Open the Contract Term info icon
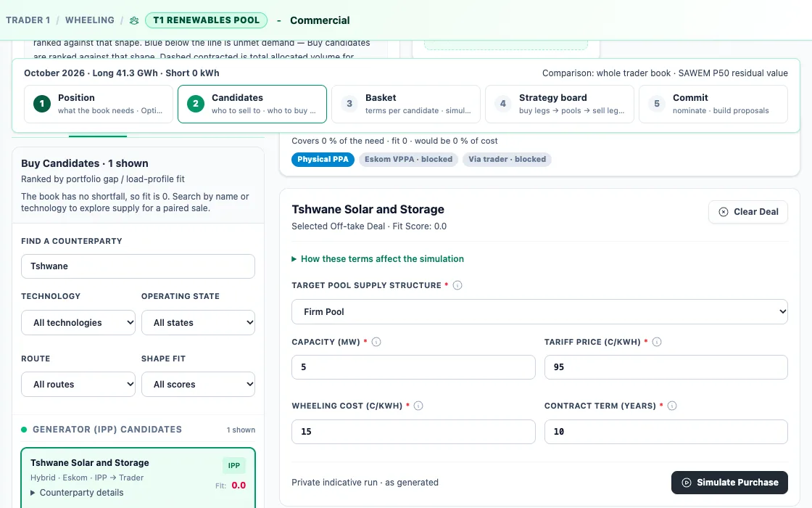812x508 pixels. coord(672,406)
